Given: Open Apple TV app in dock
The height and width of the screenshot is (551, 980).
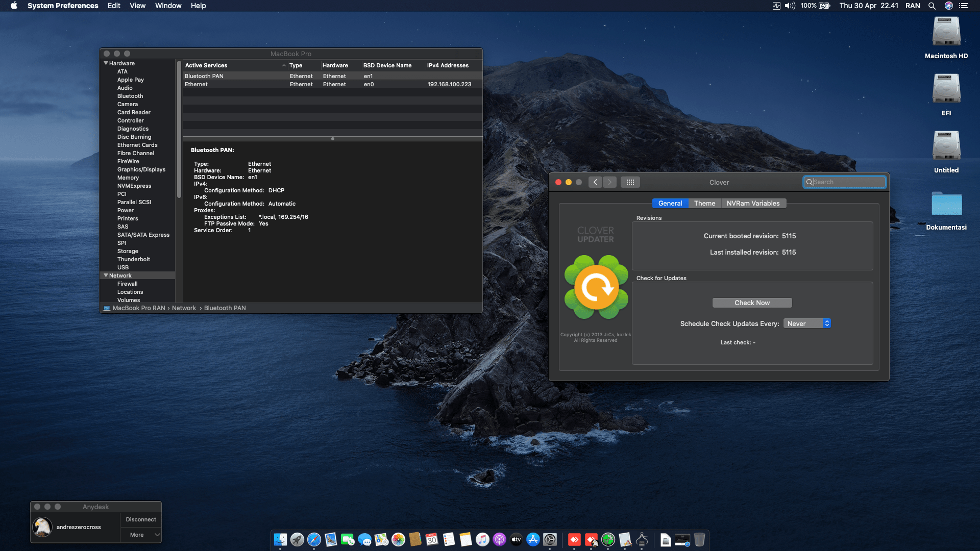Looking at the screenshot, I should tap(516, 539).
